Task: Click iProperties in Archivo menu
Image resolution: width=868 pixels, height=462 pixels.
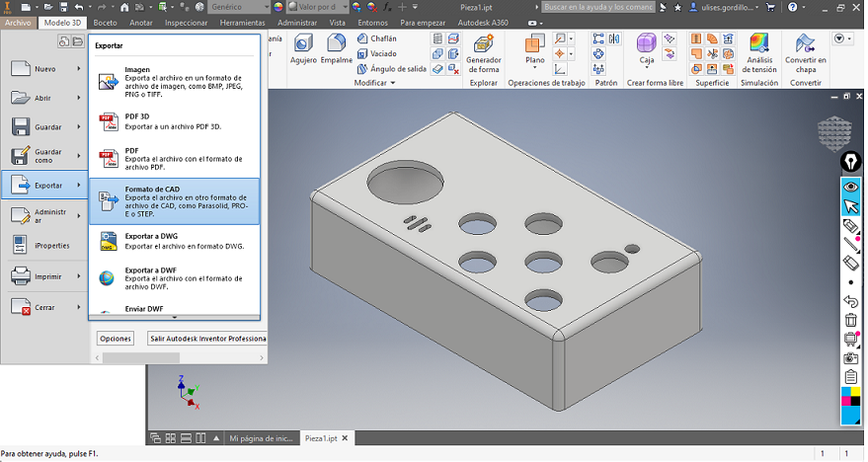Action: (x=44, y=245)
